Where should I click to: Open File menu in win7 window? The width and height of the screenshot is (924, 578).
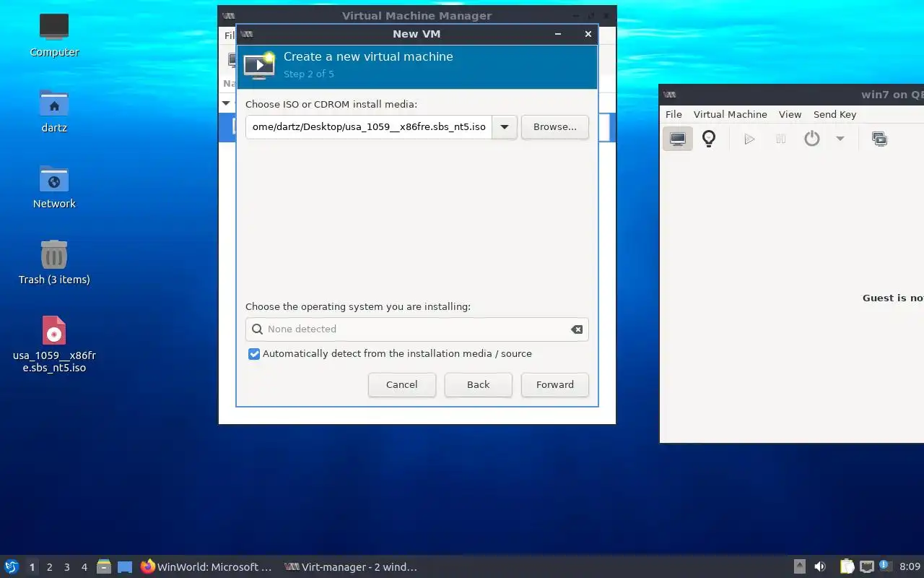674,114
